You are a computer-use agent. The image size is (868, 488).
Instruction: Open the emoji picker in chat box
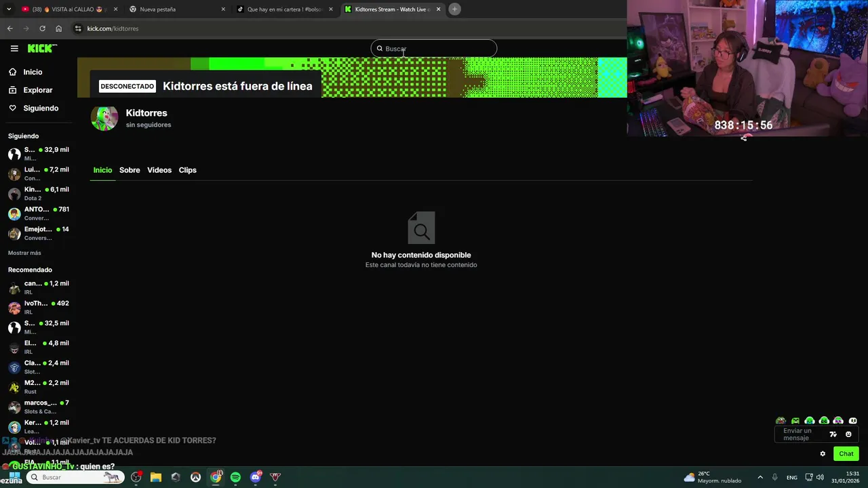[848, 434]
